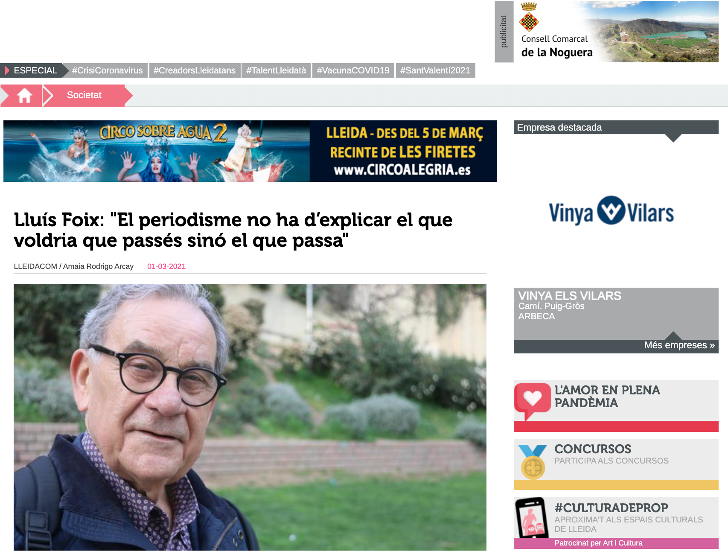Go to the home page via house icon
Image resolution: width=728 pixels, height=560 pixels.
point(24,95)
